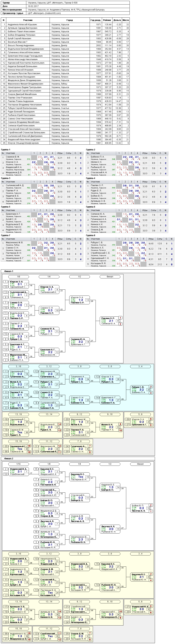Image resolution: width=176 pixels, height=644 pixels.
Task: Click the Группа-1 heading
Action: [6, 149]
